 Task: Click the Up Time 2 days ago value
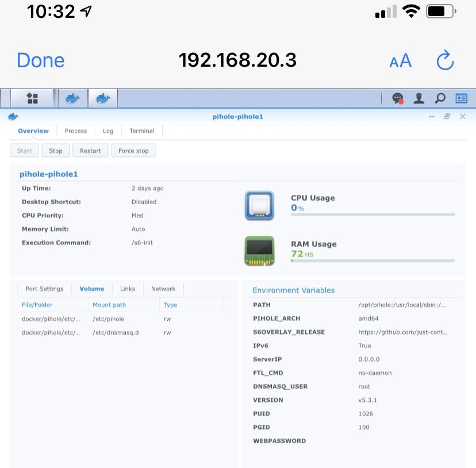tap(148, 189)
